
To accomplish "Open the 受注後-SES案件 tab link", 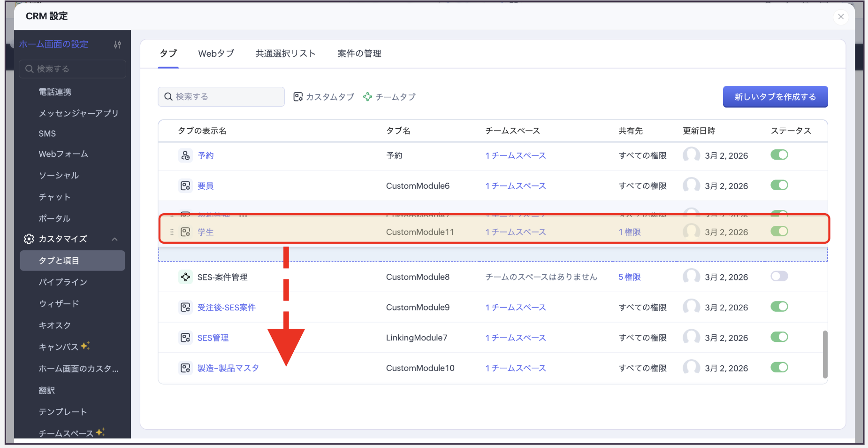I will point(226,308).
